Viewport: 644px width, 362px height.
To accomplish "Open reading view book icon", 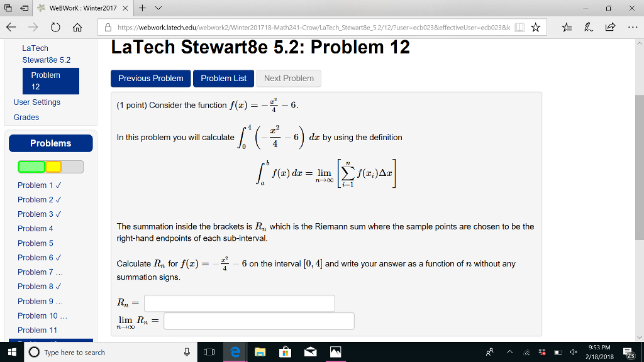I will (519, 28).
